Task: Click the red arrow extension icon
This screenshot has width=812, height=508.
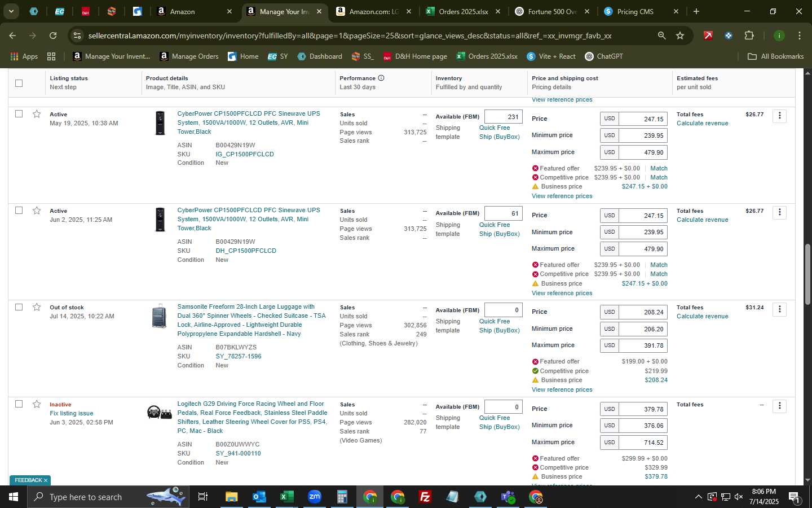Action: coord(708,36)
